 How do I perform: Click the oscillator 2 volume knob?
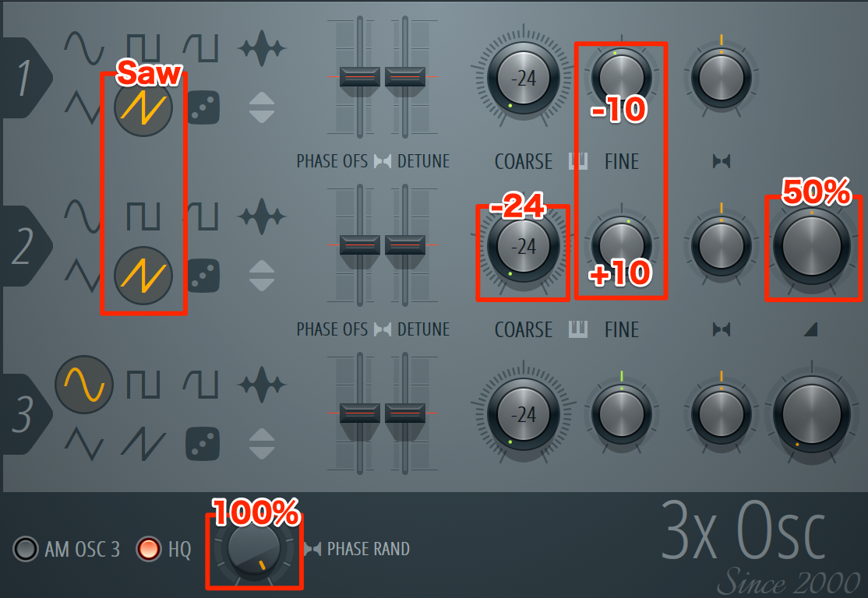click(812, 246)
